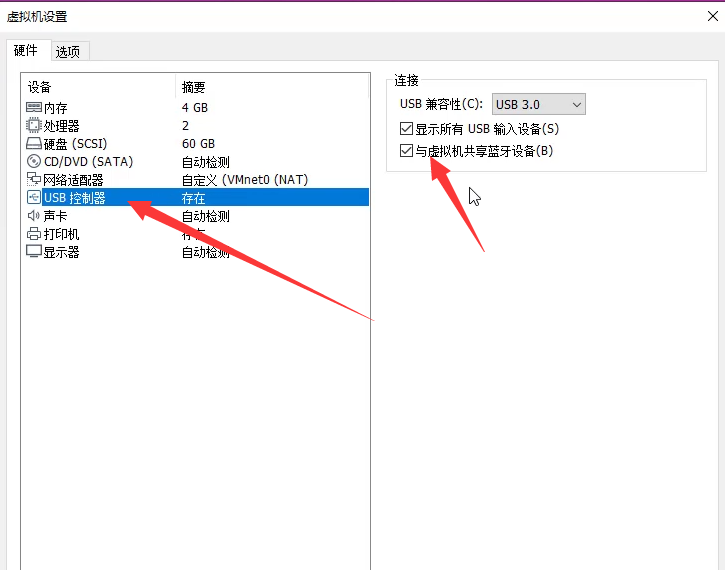Open the USB 兼容性 dropdown
This screenshot has height=570, width=725.
pos(539,105)
